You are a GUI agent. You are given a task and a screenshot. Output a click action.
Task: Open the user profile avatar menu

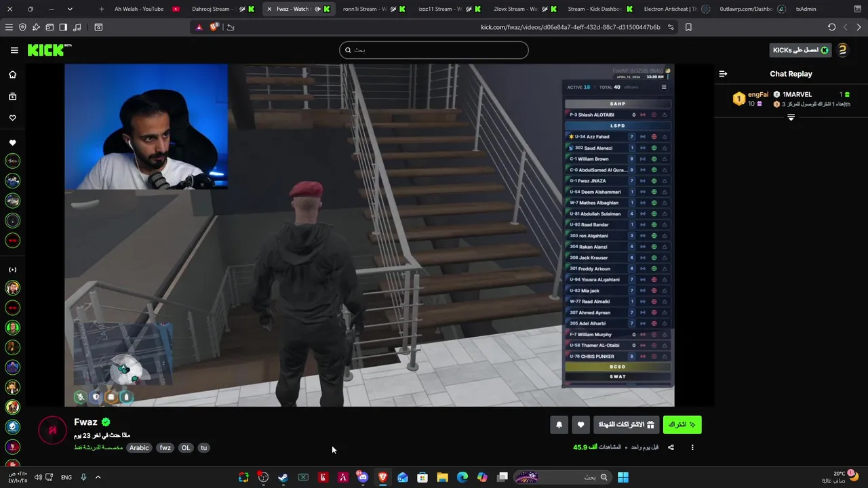[x=842, y=50]
